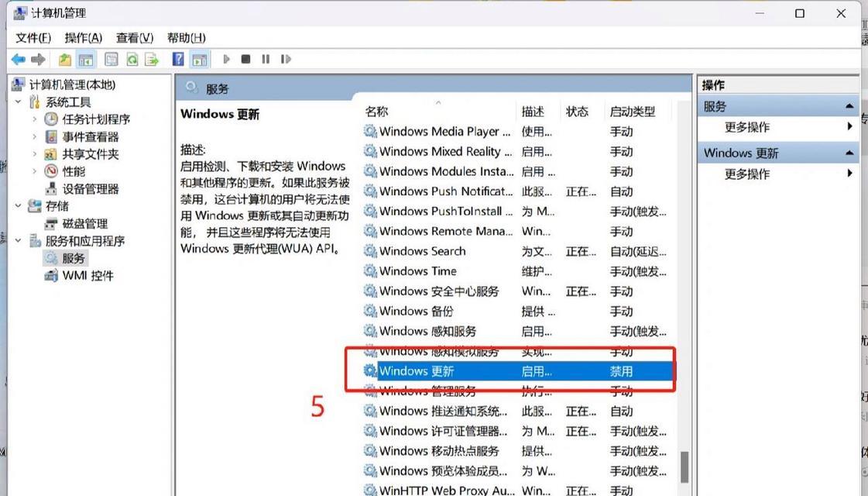Screen dimensions: 868x496
Task: Click the blue Back arrow in toolbar
Action: pyautogui.click(x=19, y=60)
